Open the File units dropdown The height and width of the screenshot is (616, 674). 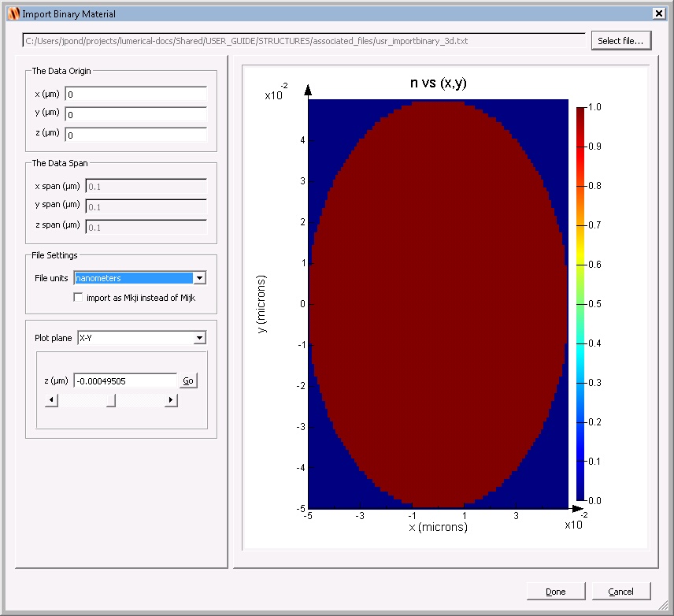[x=140, y=278]
